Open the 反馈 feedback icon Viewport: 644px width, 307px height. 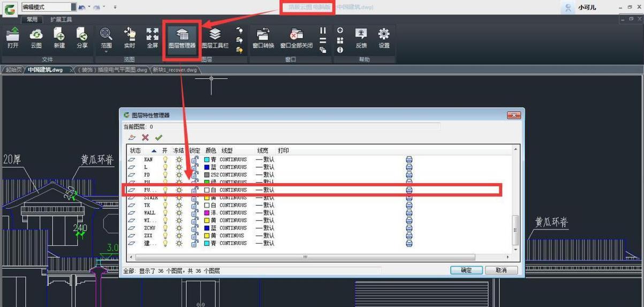[x=361, y=38]
